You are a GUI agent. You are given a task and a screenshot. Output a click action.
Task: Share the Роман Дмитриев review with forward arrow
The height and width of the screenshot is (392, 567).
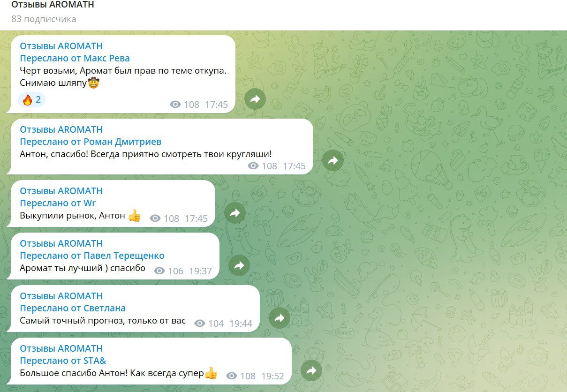333,160
